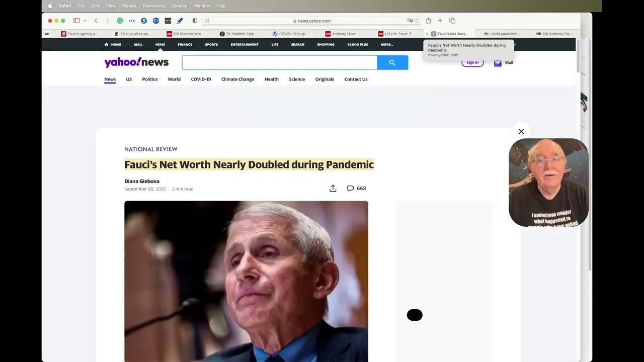Open the Mail envelope icon
The image size is (644, 362).
pos(498,63)
